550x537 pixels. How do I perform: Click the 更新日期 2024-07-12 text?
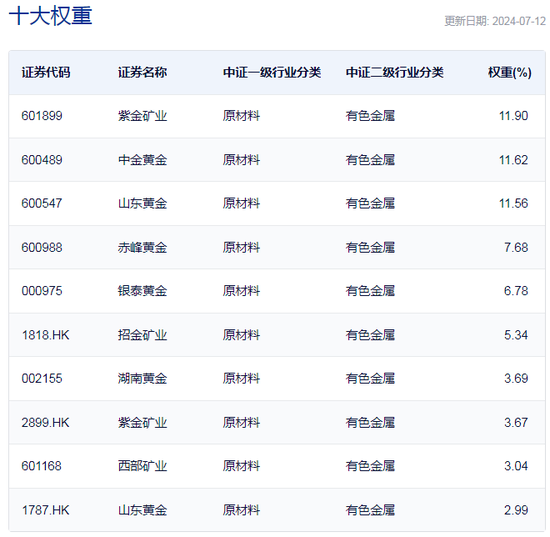point(495,21)
